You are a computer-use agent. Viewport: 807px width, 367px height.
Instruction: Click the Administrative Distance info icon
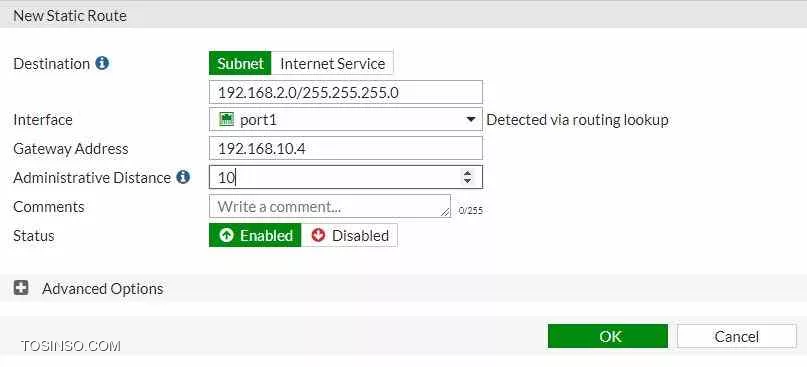pos(183,178)
